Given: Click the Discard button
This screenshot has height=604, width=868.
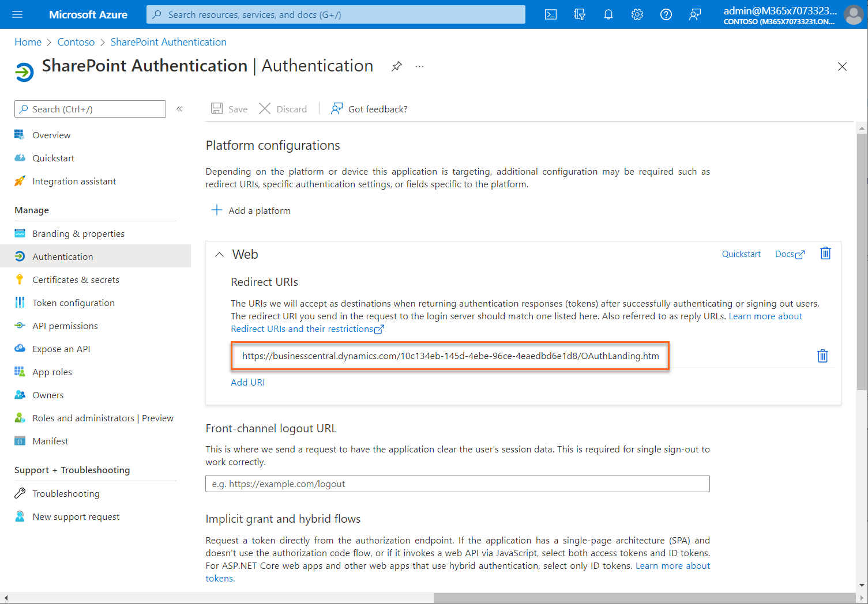Looking at the screenshot, I should pyautogui.click(x=283, y=108).
